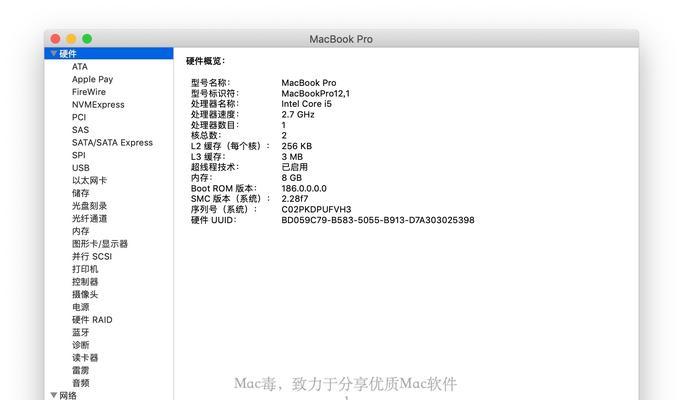Select the 2.7 GHz processor speed
The image size is (683, 400).
(x=298, y=114)
